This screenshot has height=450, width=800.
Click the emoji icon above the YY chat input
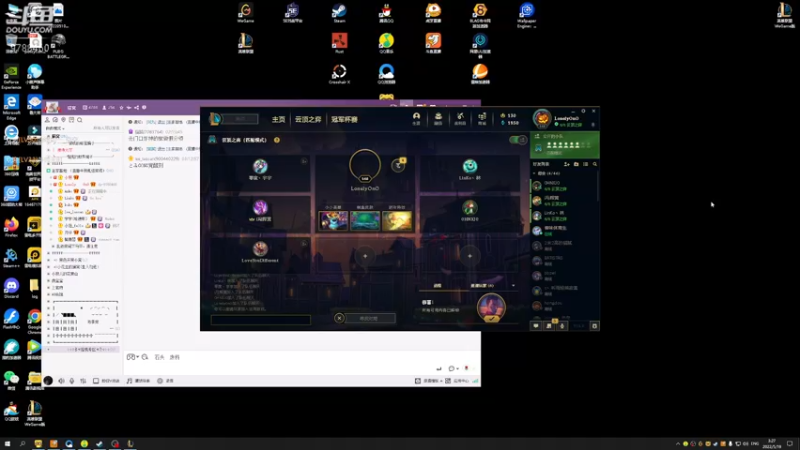(131, 357)
